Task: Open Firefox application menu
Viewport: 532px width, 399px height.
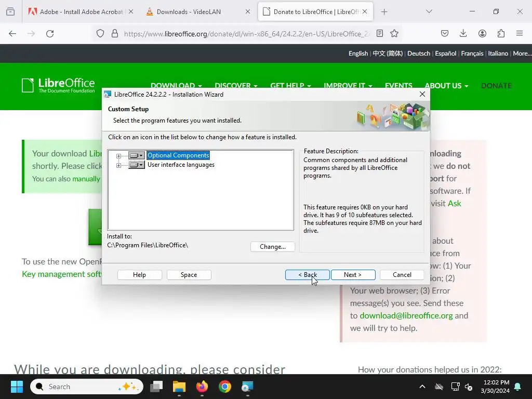Action: pos(520,34)
